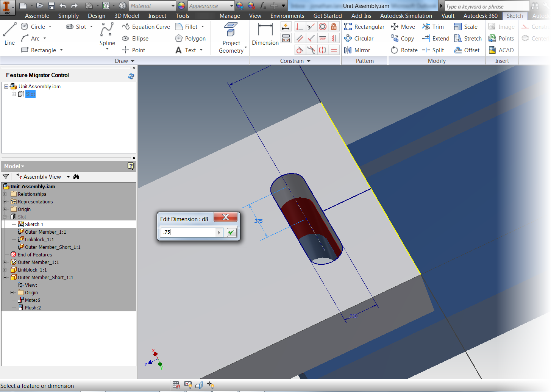Open the Vault tab
The image size is (551, 392).
448,16
